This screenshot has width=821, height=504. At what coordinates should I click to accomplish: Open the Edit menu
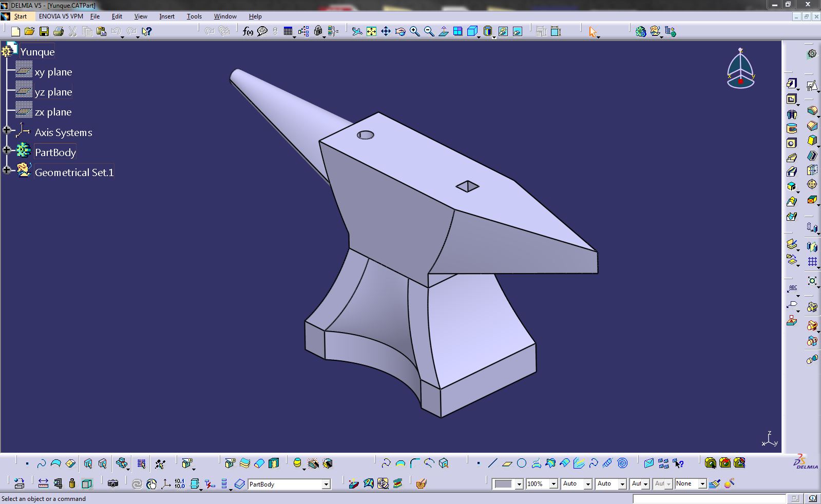pos(117,16)
